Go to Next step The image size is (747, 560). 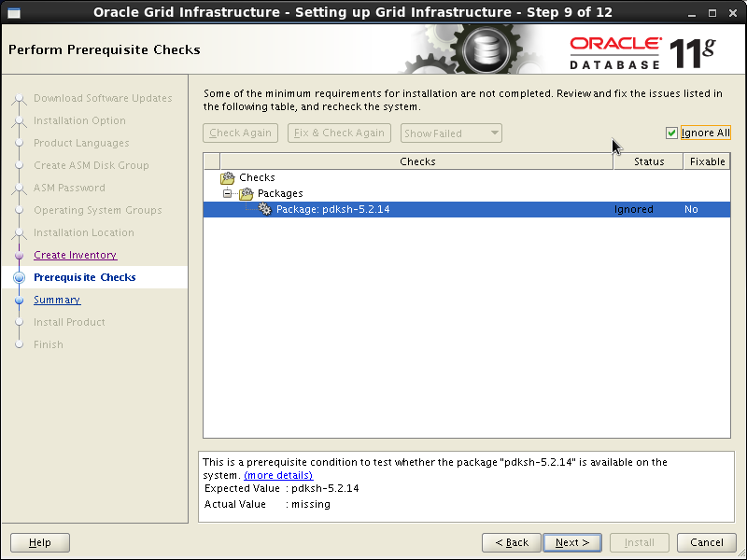coord(572,542)
